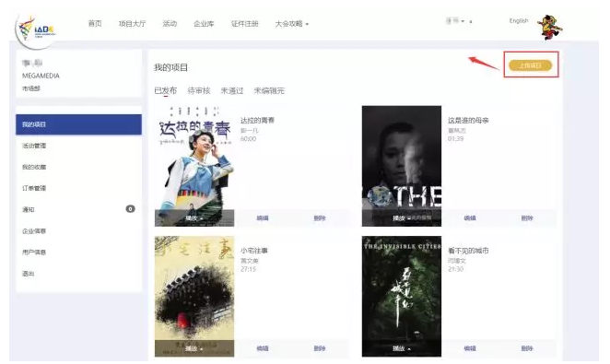
Task: Click the 我的项目 page heading
Action: click(170, 67)
